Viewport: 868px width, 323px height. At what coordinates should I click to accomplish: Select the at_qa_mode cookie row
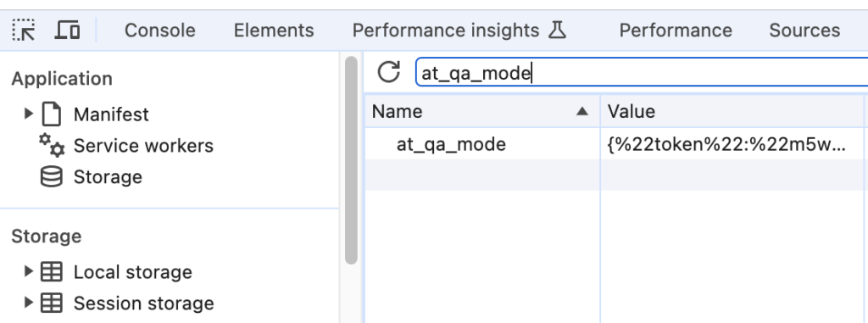[616, 144]
